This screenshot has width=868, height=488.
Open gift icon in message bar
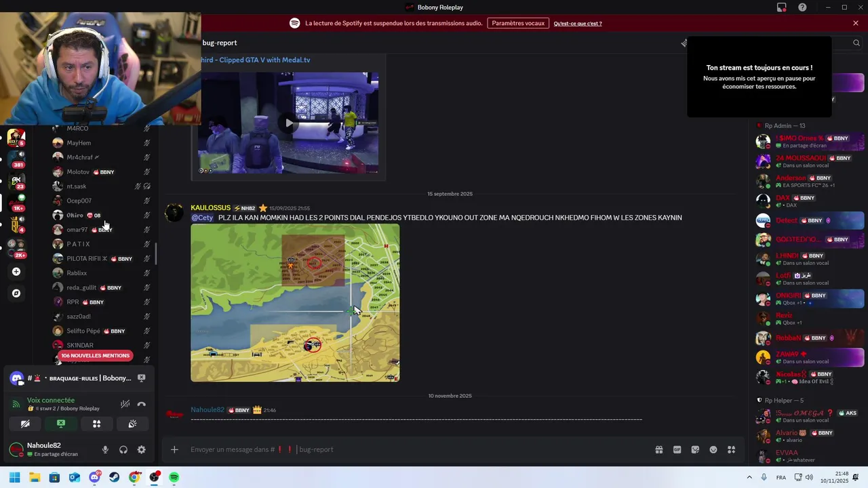[x=658, y=449]
